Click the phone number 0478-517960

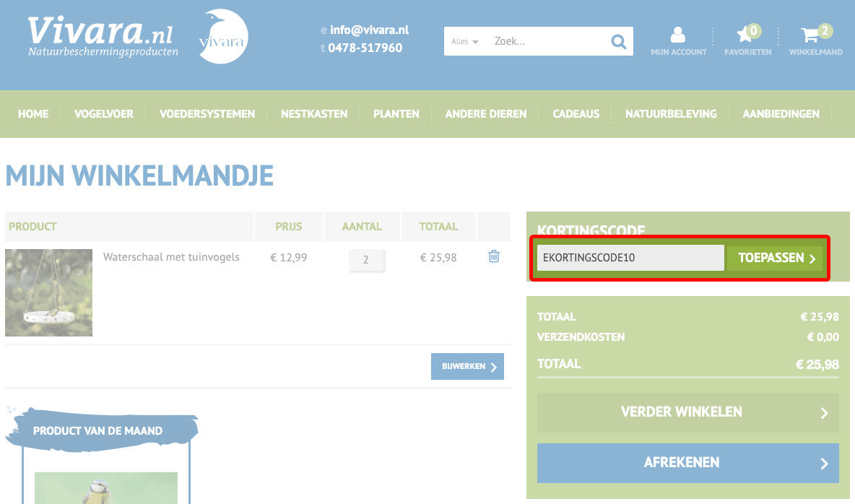pos(365,48)
